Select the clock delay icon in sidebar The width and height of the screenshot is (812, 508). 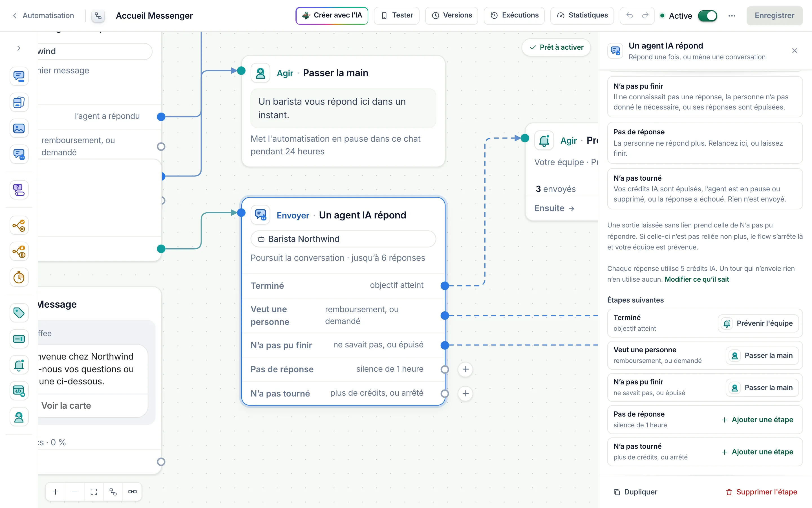19,277
